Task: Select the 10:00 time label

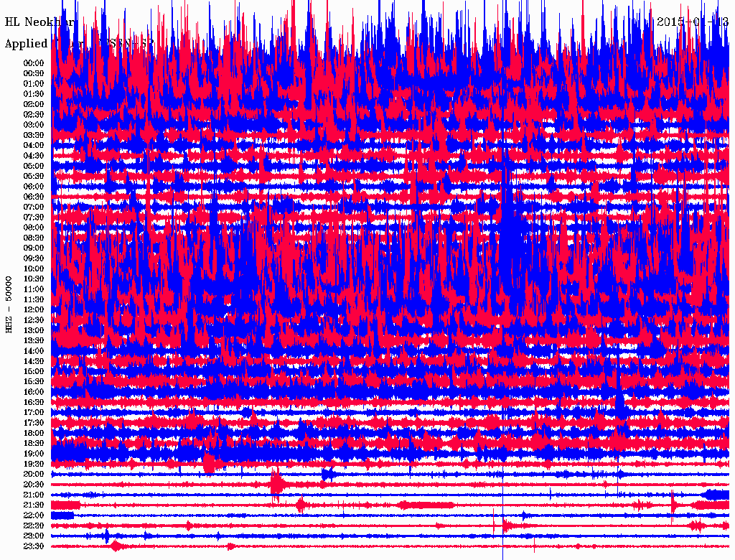Action: coord(34,269)
